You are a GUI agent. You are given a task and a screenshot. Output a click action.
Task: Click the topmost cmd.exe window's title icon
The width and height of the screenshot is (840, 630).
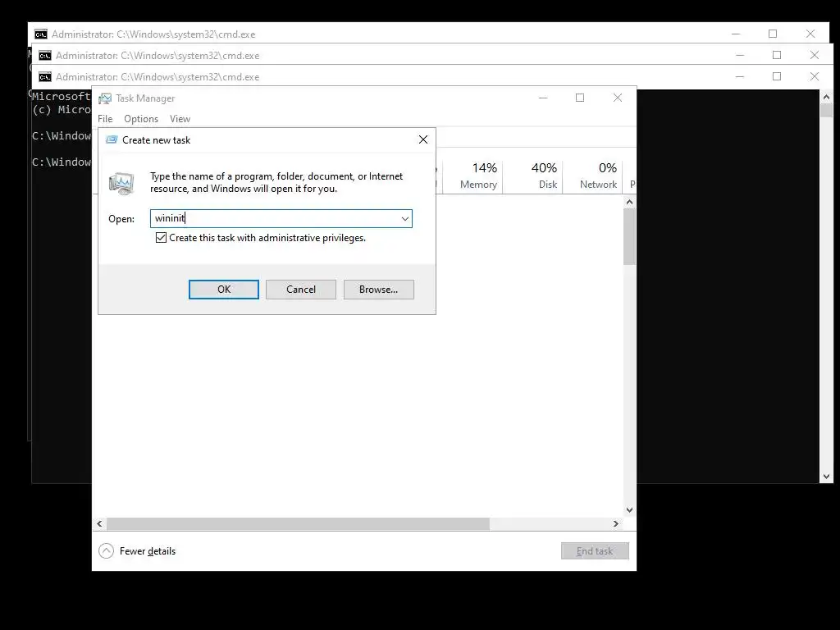[41, 34]
